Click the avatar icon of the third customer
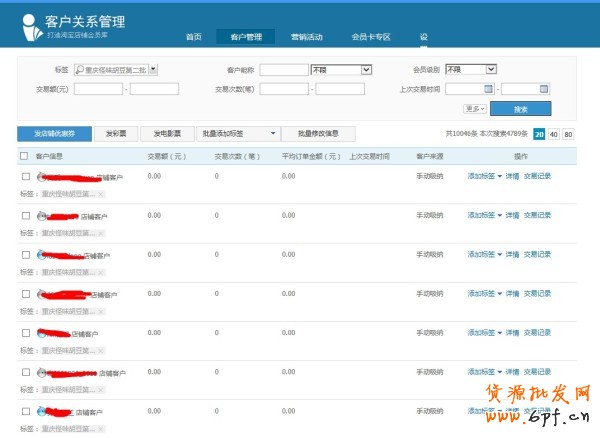600x438 pixels. coord(41,255)
